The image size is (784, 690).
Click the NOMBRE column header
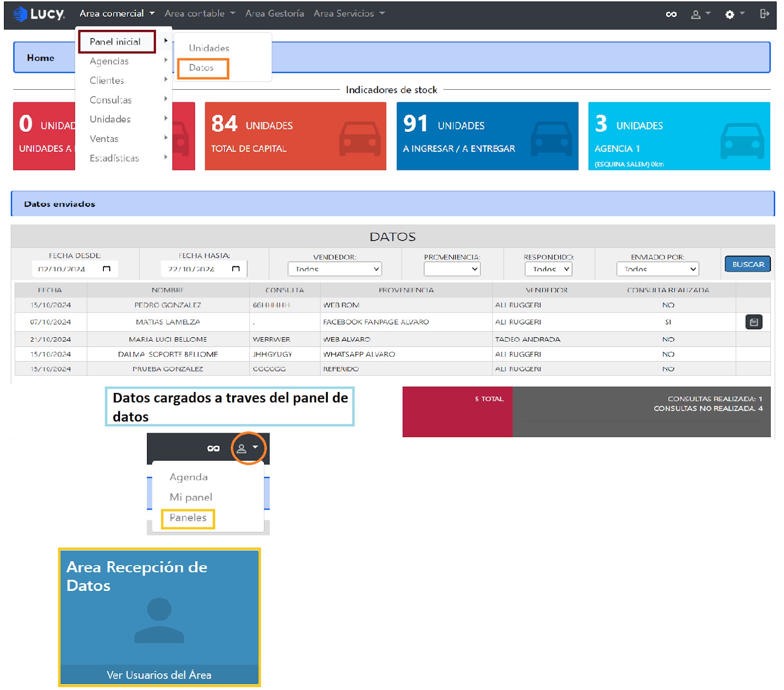[x=168, y=290]
